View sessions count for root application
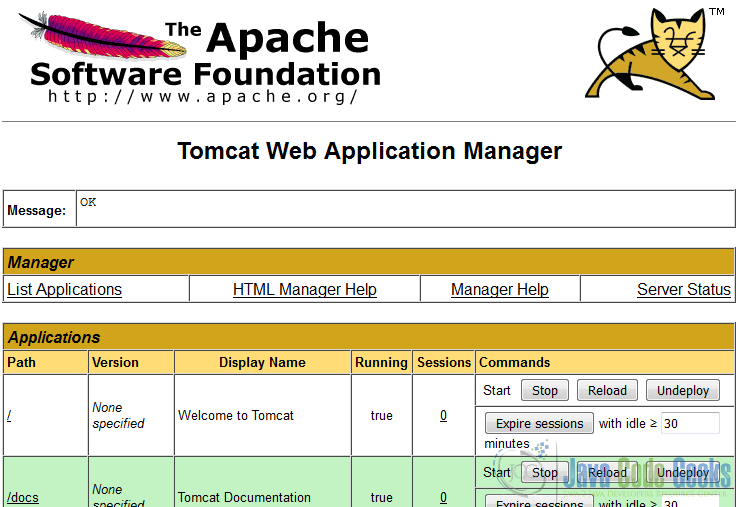739x507 pixels. tap(443, 416)
